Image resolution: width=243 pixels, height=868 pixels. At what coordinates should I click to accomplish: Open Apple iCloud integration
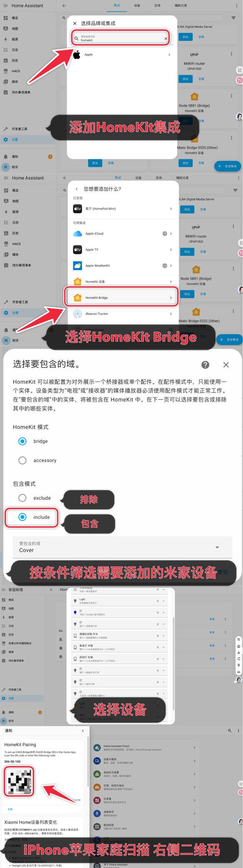[x=122, y=234]
